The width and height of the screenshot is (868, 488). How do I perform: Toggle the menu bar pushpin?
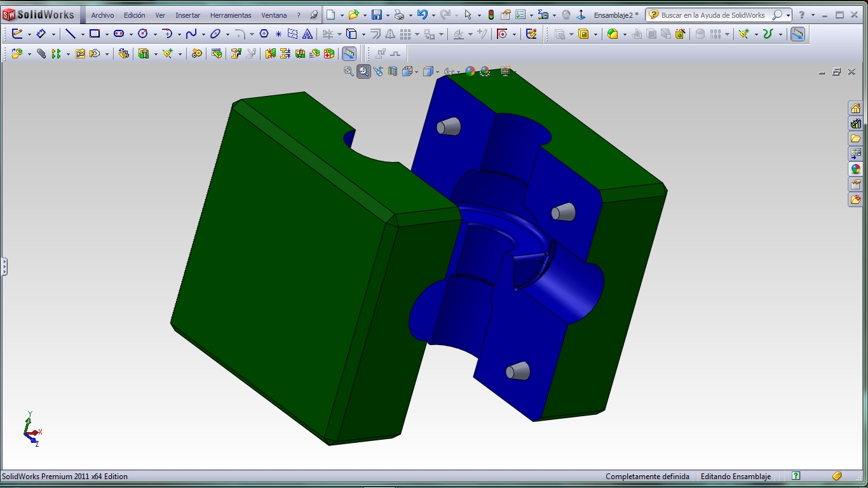click(313, 15)
